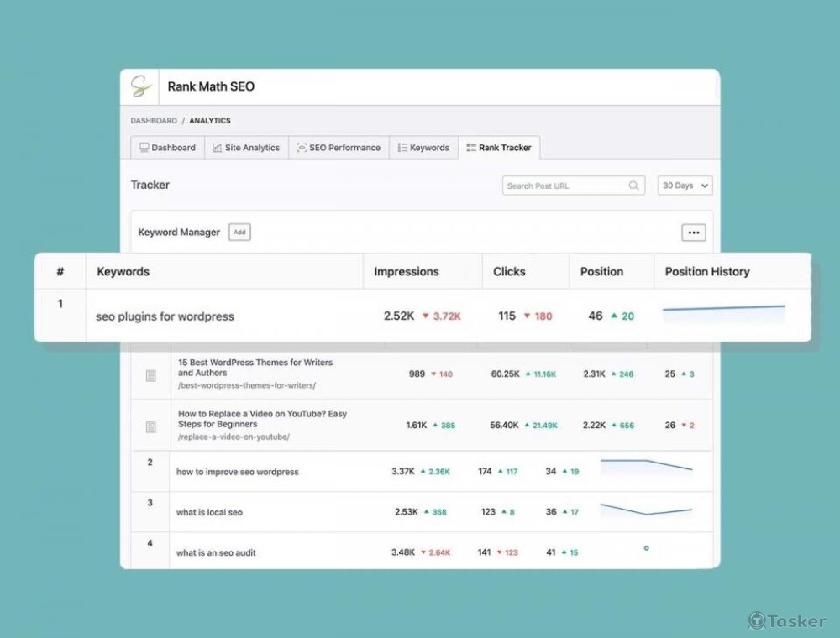Click the post icon beside WordPress Themes article
The height and width of the screenshot is (638, 840).
151,375
